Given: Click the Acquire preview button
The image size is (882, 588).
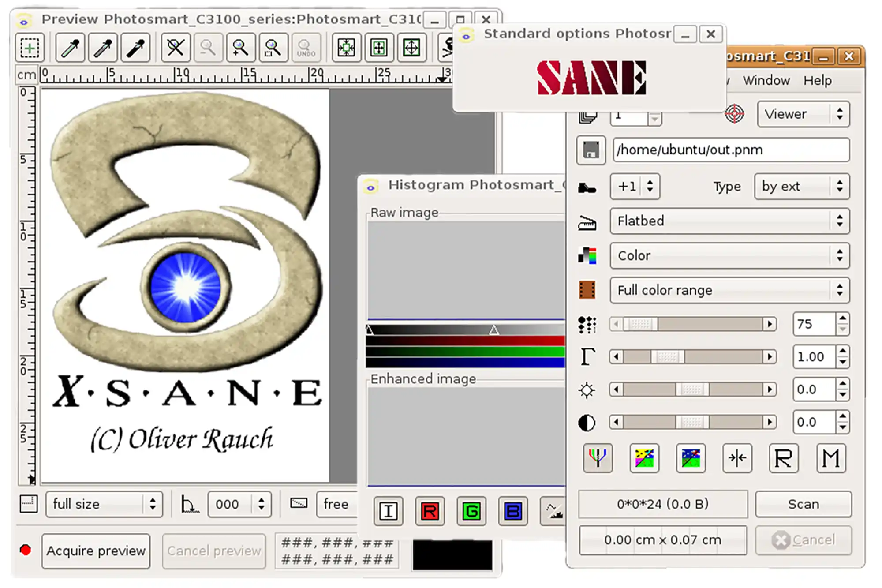Looking at the screenshot, I should coord(96,551).
